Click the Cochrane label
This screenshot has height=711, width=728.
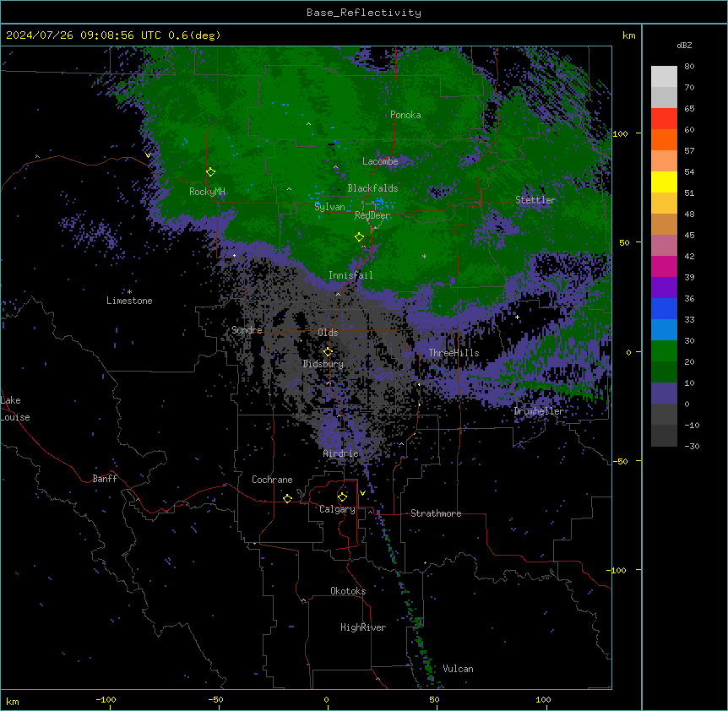click(272, 480)
